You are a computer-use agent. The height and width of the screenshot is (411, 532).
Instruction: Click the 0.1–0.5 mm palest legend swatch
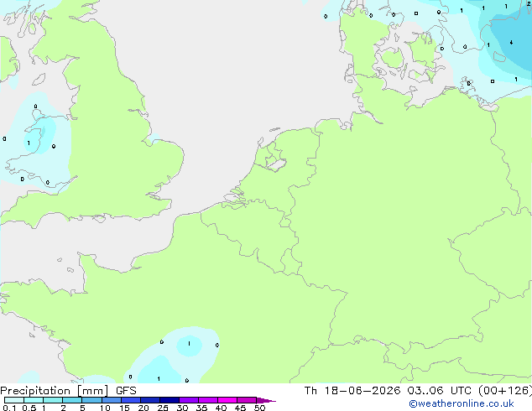[x=14, y=400]
